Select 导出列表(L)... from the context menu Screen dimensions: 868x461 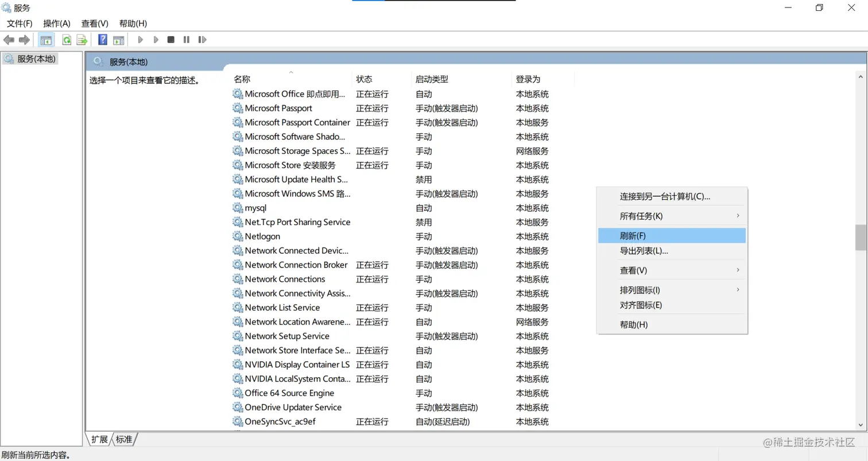click(672, 251)
